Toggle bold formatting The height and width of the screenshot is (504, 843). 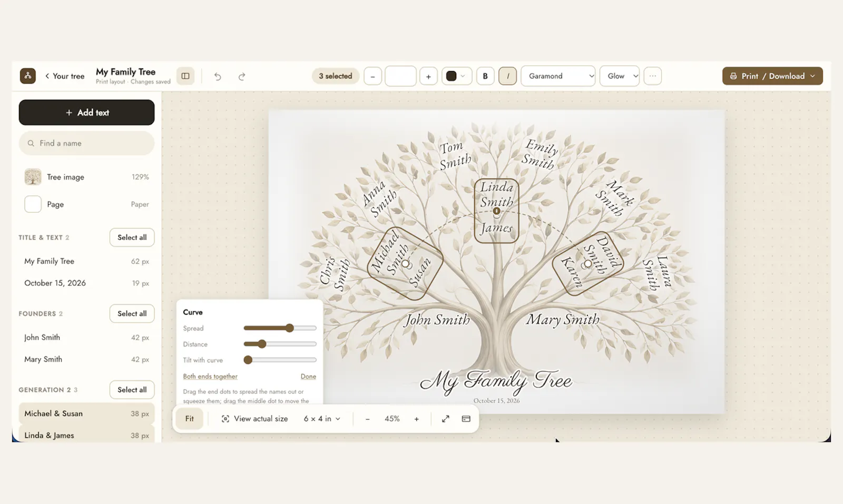click(x=485, y=76)
